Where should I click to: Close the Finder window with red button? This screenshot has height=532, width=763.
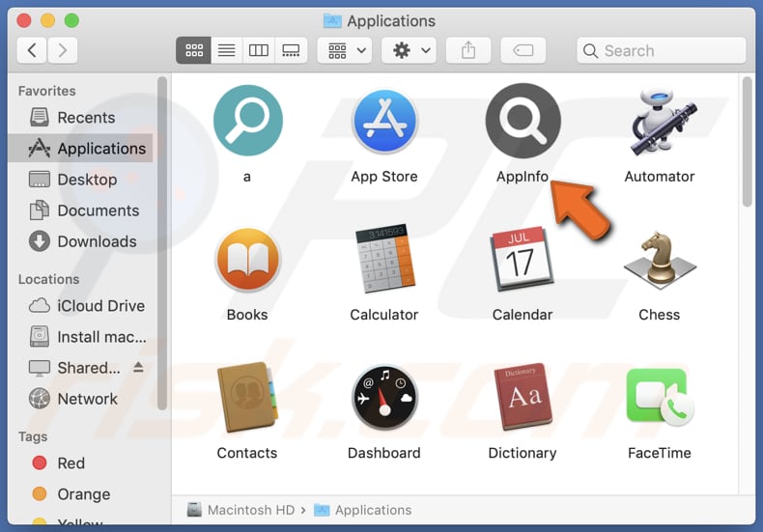coord(24,20)
